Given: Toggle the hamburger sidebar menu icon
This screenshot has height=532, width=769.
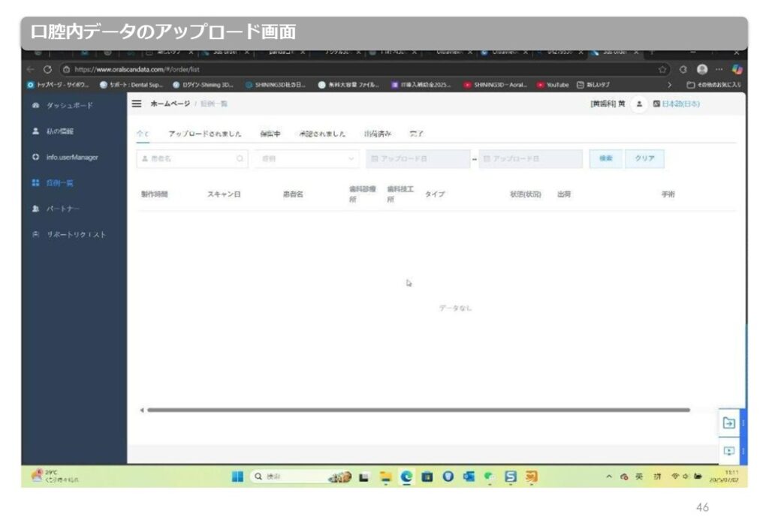Looking at the screenshot, I should point(137,104).
